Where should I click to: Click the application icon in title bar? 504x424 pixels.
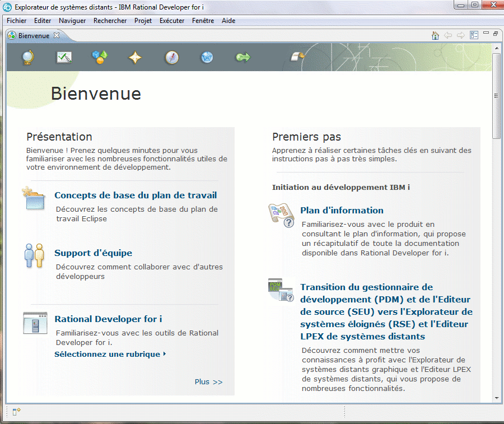tap(7, 7)
